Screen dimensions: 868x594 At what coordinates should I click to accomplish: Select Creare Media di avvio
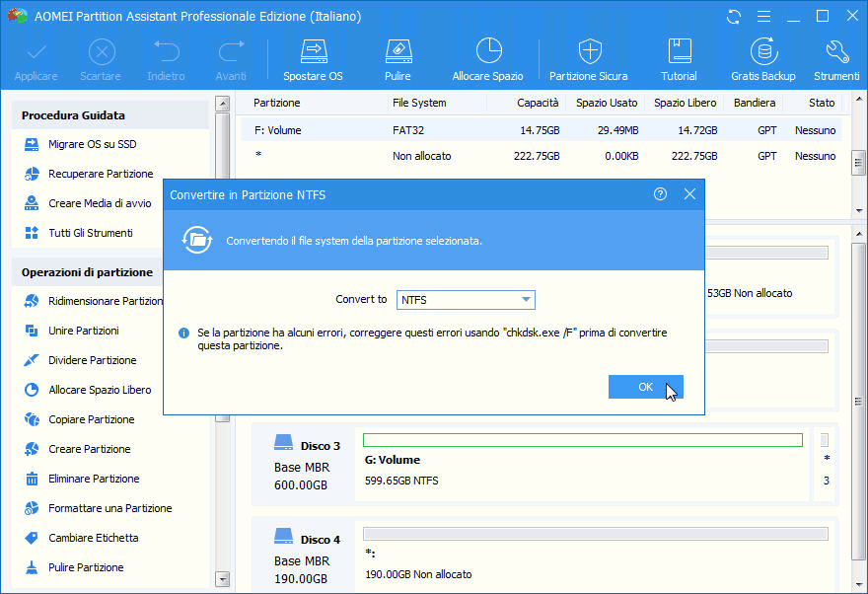[88, 203]
